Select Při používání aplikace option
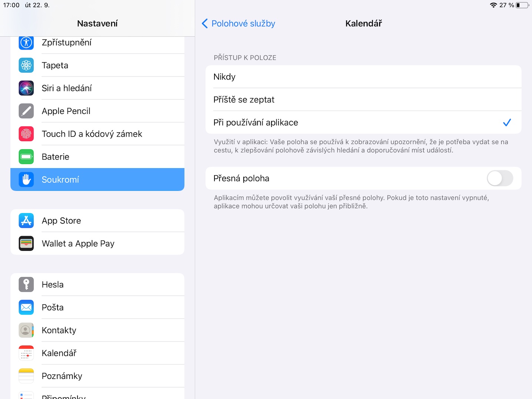532x399 pixels. click(363, 122)
